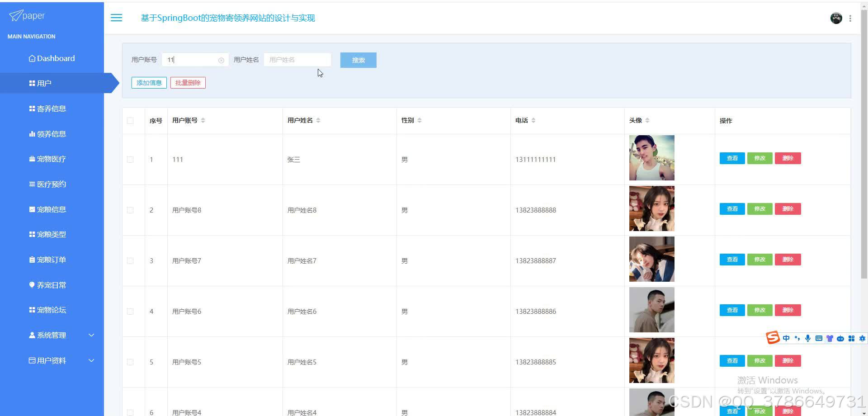The width and height of the screenshot is (868, 416).
Task: Focus the 用户姓名 input field
Action: pos(297,60)
